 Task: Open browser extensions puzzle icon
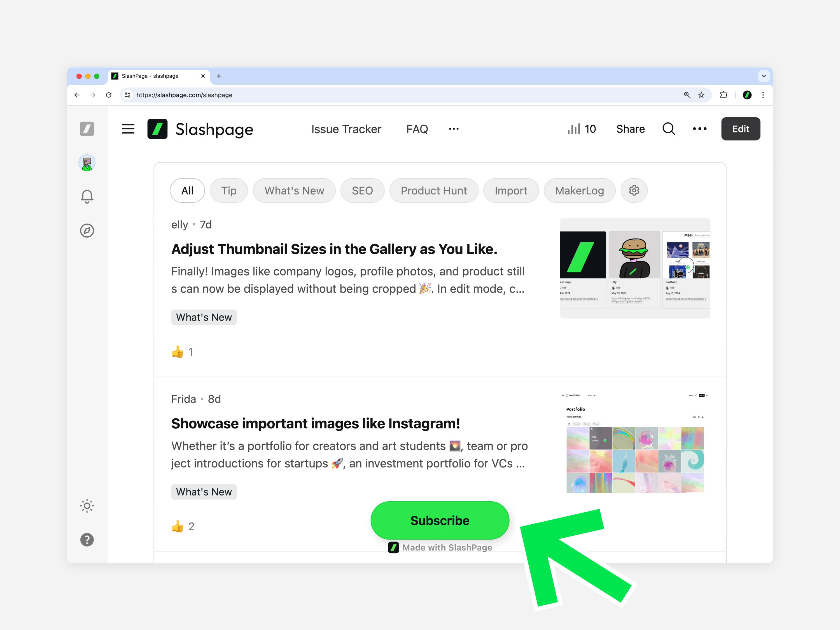click(724, 95)
